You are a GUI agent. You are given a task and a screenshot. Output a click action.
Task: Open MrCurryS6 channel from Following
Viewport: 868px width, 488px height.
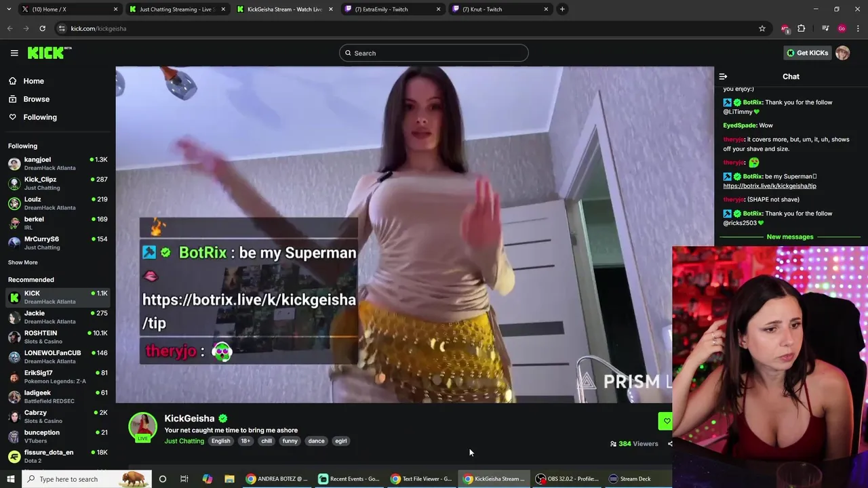pos(58,243)
